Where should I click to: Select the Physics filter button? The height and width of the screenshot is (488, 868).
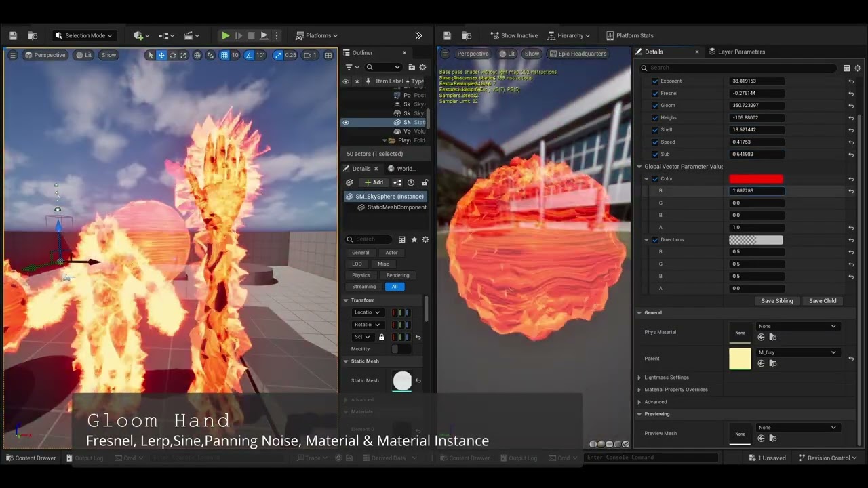coord(361,275)
